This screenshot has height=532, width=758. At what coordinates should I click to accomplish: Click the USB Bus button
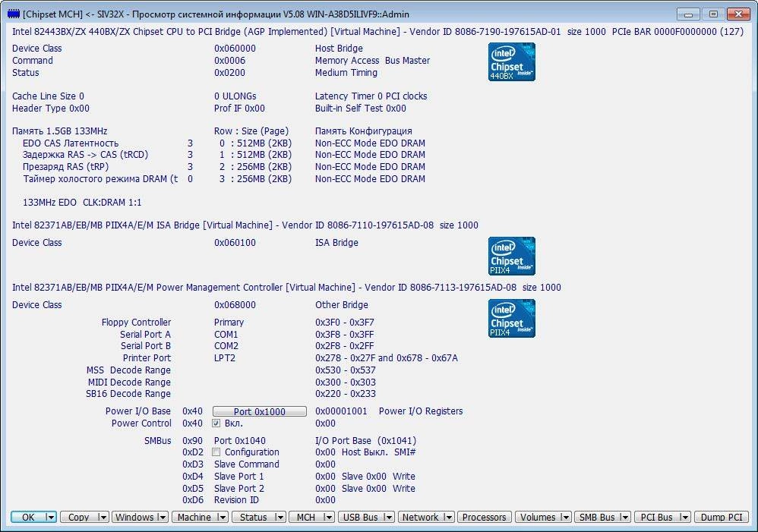coord(361,517)
